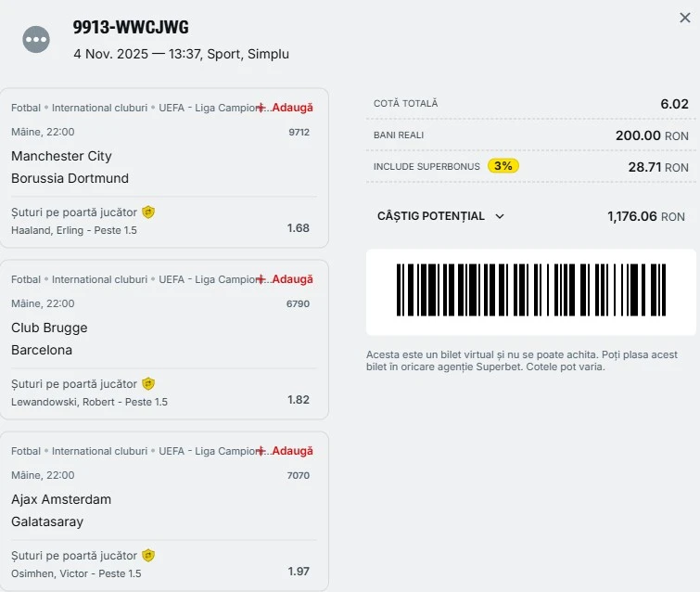Open the Barcelona team name
The height and width of the screenshot is (592, 700).
click(x=42, y=350)
